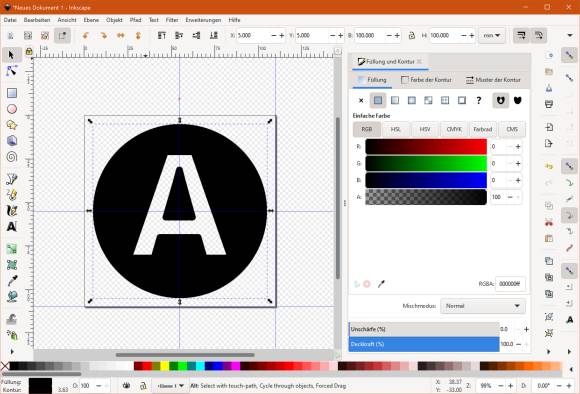Screen dimensions: 580x394
Task: Open the Pfad menu
Action: point(135,20)
